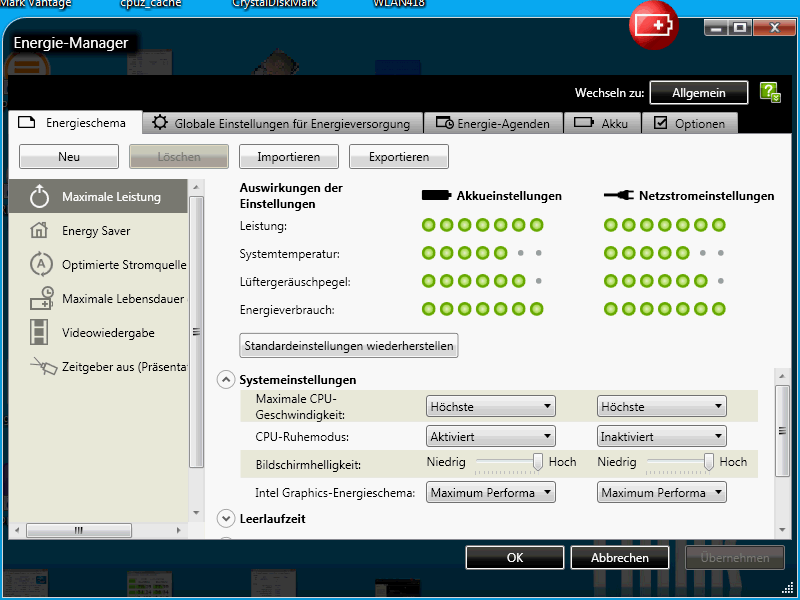The height and width of the screenshot is (600, 800).
Task: Confirm with the OK button
Action: (x=515, y=558)
